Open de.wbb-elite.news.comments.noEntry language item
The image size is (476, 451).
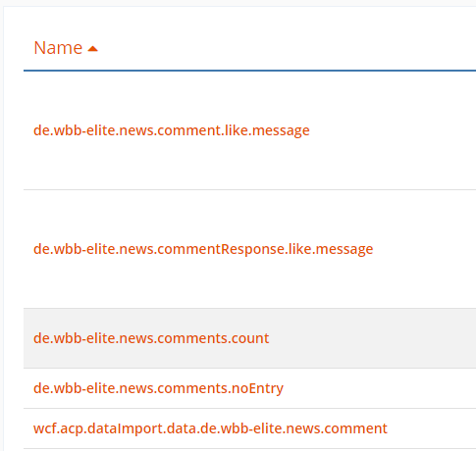(x=158, y=388)
